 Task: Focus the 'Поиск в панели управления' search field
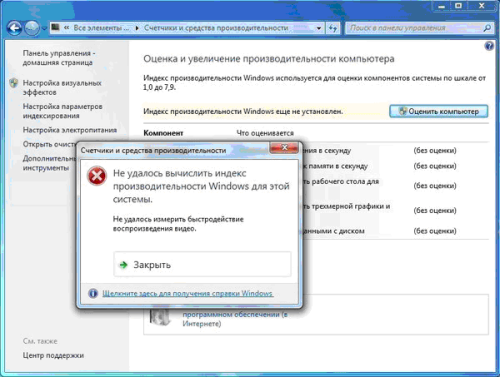(413, 28)
